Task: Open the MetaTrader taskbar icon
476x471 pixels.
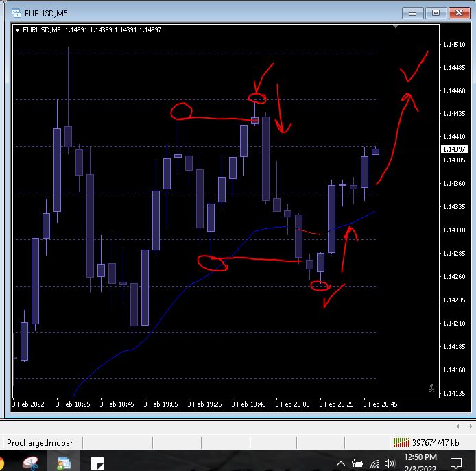Action: 64,463
